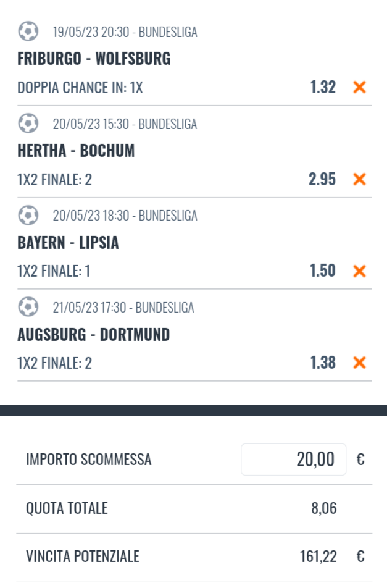The image size is (387, 588).
Task: Open the Bayern - Lipsia match
Action: click(68, 243)
